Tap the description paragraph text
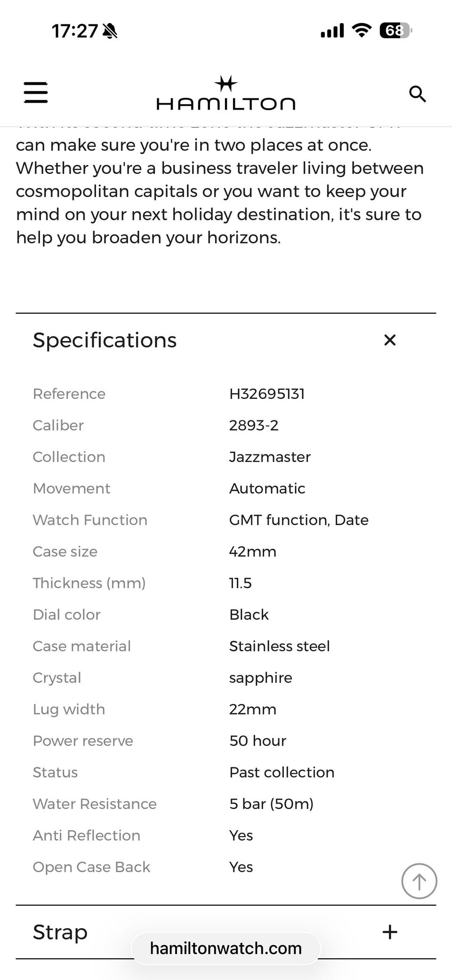The width and height of the screenshot is (452, 980). coord(219,191)
